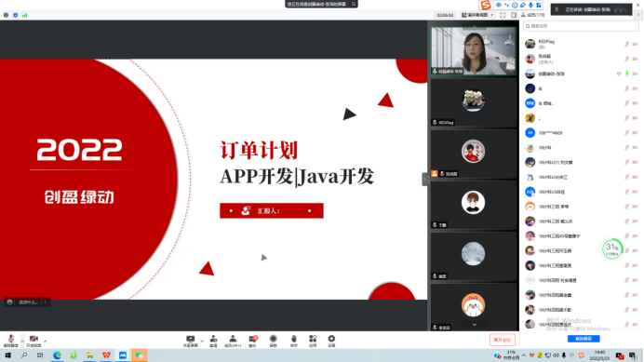Click the meeting timer 02:06:50

[445, 15]
